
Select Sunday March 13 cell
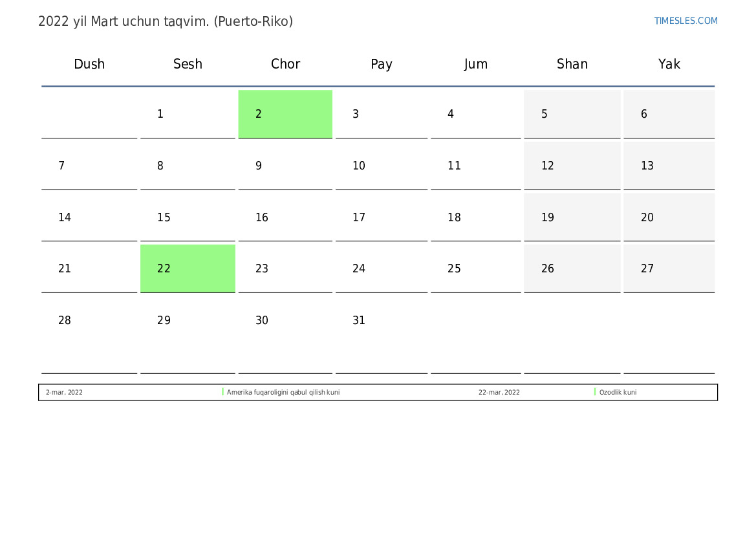[x=669, y=166]
